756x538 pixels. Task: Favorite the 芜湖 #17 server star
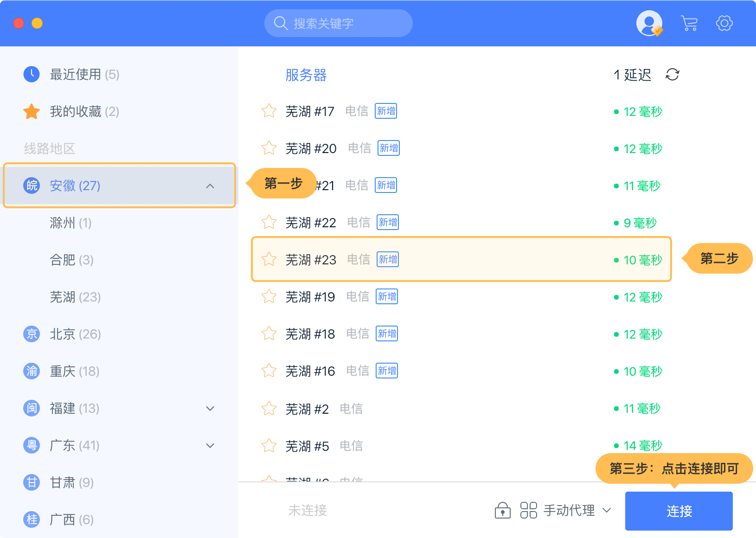coord(269,111)
